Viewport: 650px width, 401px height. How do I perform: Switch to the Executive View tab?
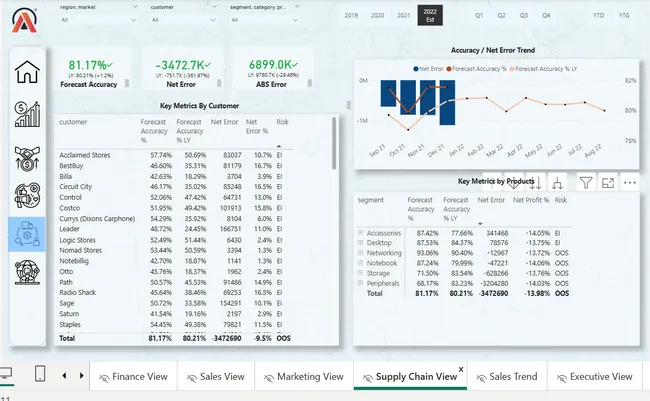pyautogui.click(x=600, y=377)
